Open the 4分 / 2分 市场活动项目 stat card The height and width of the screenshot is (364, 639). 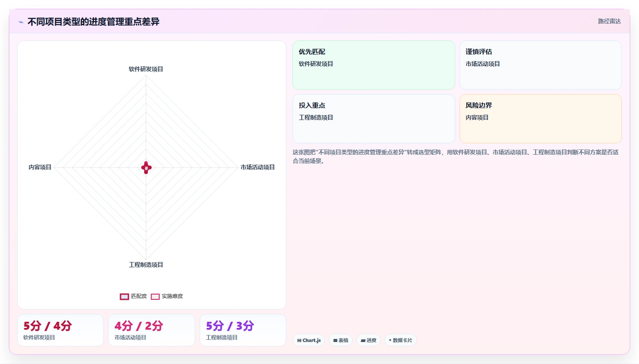click(x=151, y=330)
